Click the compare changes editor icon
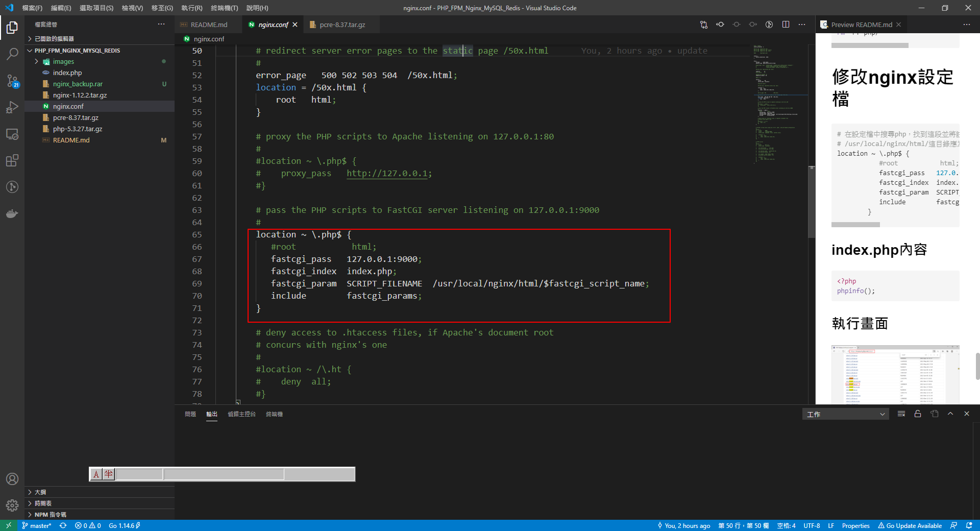The image size is (980, 531). click(x=704, y=25)
